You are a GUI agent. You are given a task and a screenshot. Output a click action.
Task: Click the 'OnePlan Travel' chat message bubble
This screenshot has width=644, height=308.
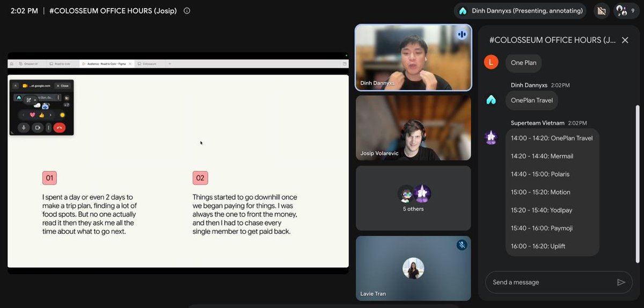pyautogui.click(x=532, y=101)
